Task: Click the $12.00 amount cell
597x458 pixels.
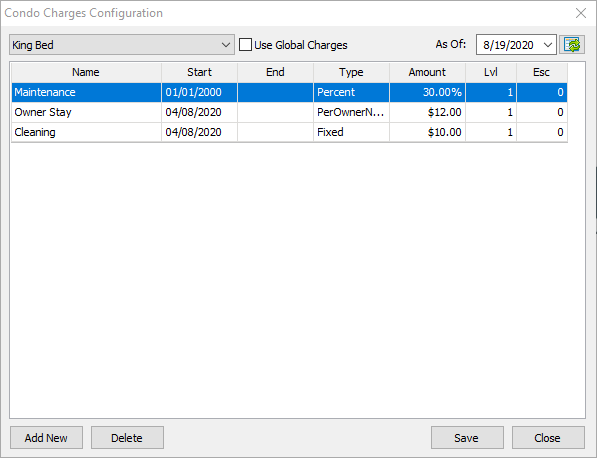Action: pos(427,112)
